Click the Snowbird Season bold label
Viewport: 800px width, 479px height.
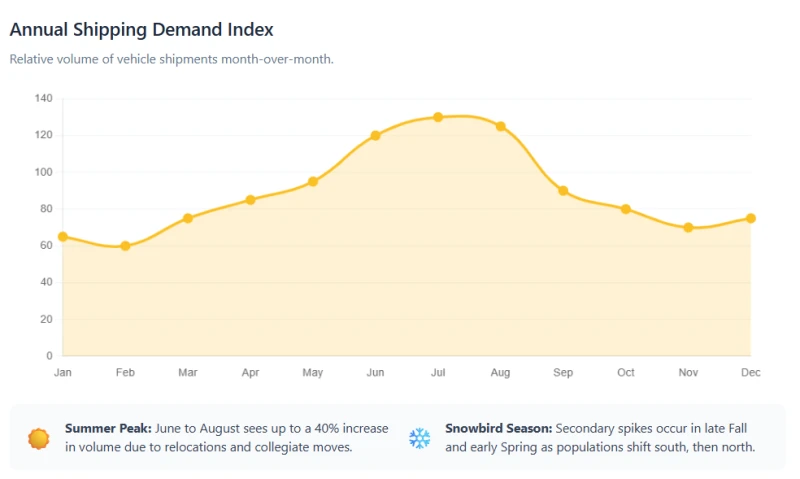click(x=498, y=428)
